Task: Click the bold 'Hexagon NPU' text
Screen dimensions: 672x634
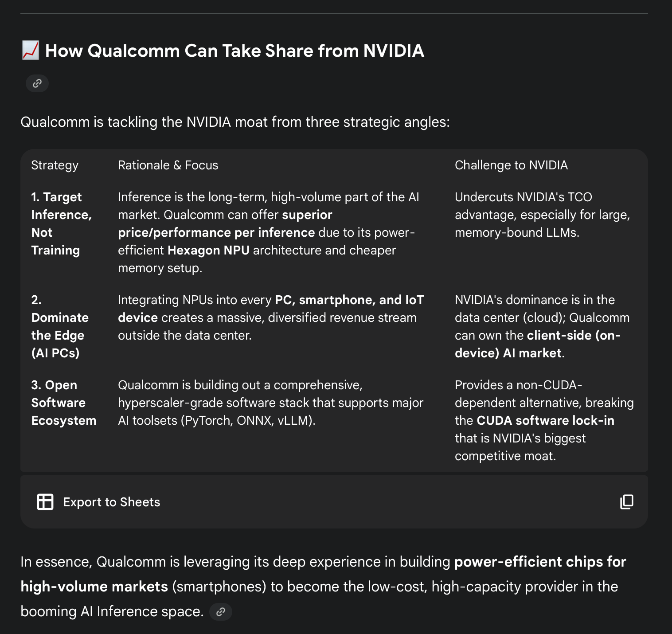Action: pos(208,250)
